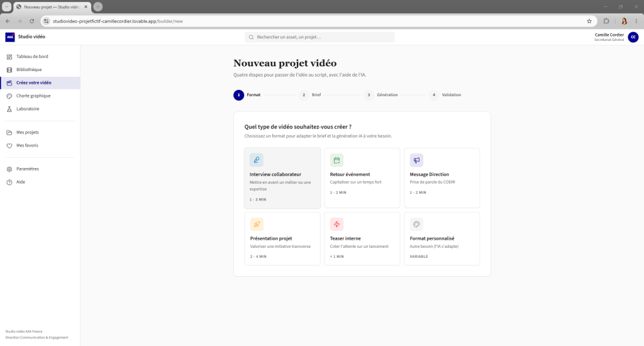The width and height of the screenshot is (644, 346).
Task: Click Studio vidéo AXA France footer text
Action: point(24,332)
